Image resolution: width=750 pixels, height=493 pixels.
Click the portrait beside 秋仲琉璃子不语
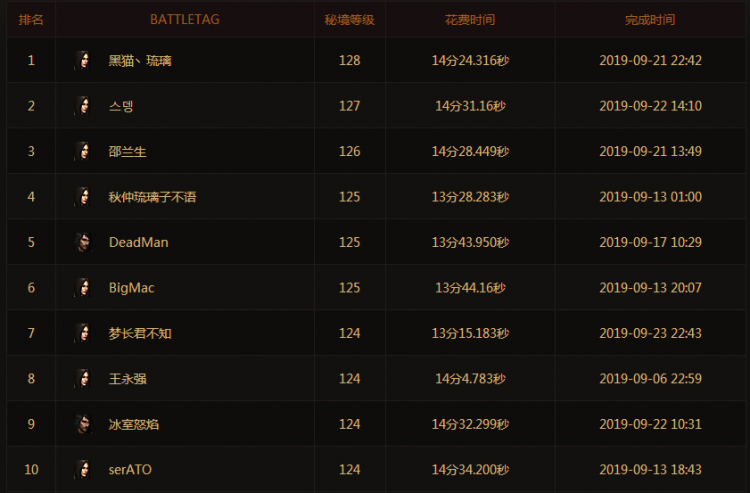82,197
